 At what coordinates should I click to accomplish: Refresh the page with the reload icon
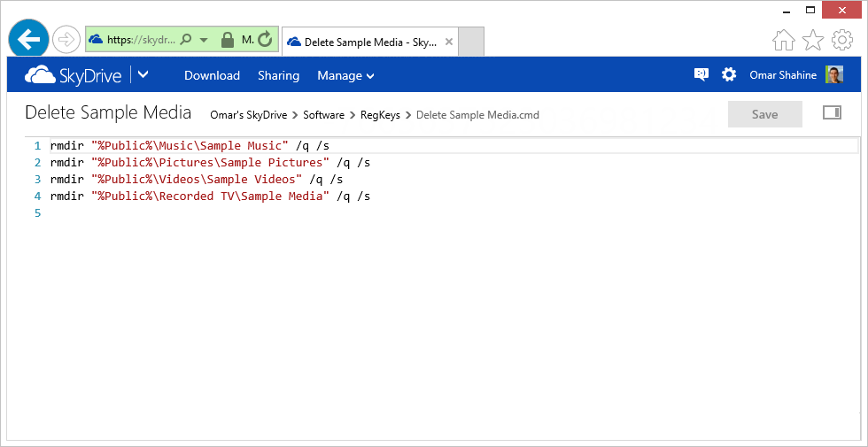[264, 40]
